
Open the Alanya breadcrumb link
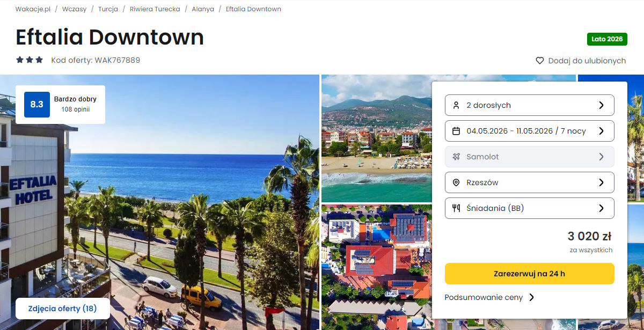(203, 9)
